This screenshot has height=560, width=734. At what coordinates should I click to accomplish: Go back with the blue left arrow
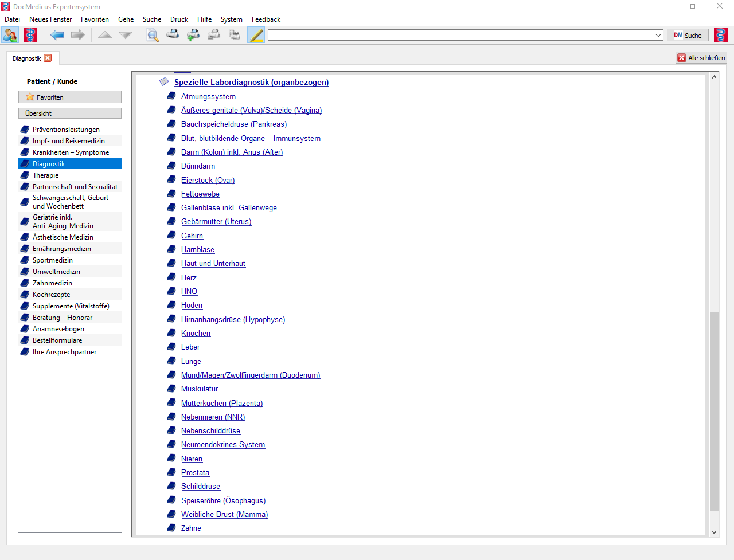57,35
